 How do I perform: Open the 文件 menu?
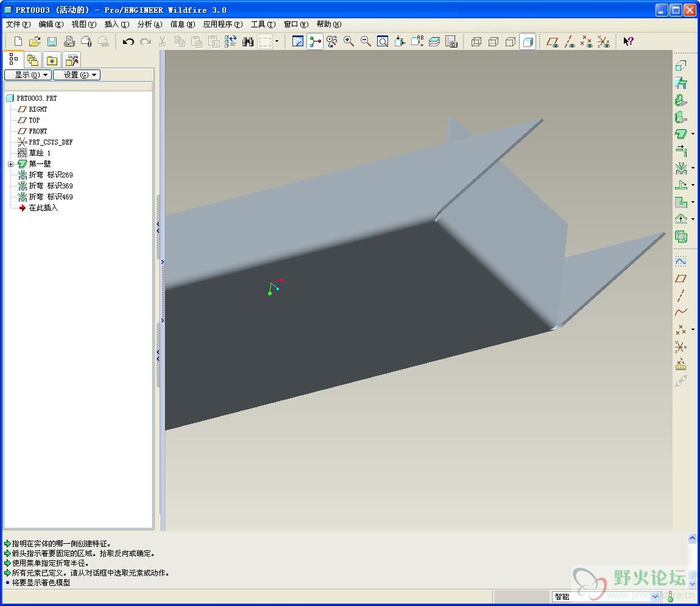(x=18, y=24)
